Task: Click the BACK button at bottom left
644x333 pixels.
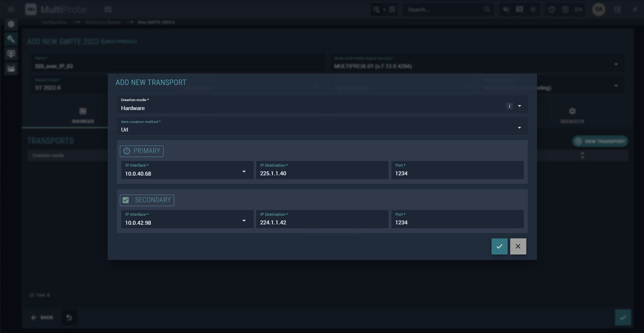Action: click(x=42, y=317)
